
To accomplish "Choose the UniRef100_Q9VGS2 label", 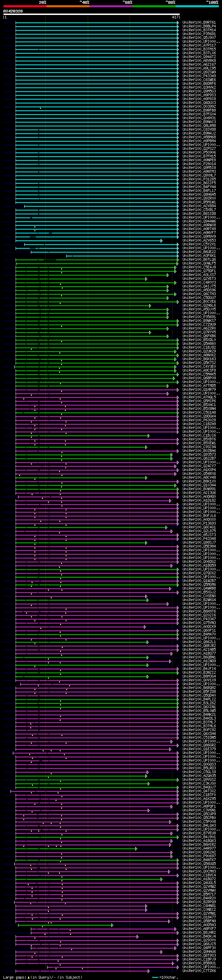I will click(199, 779).
